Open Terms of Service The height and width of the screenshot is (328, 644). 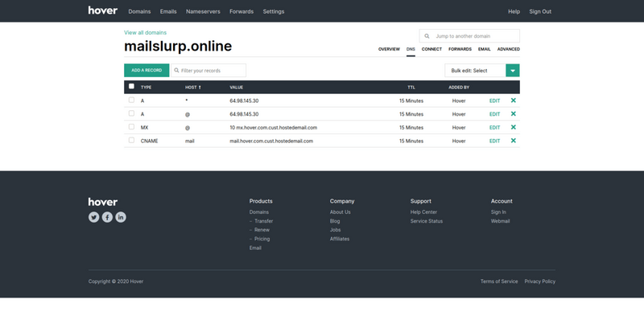pos(499,281)
